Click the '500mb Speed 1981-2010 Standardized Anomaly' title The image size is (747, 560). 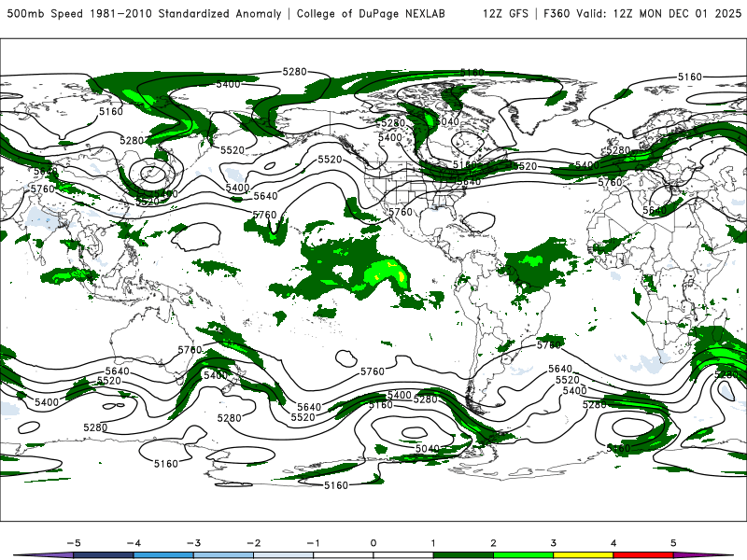click(x=144, y=13)
